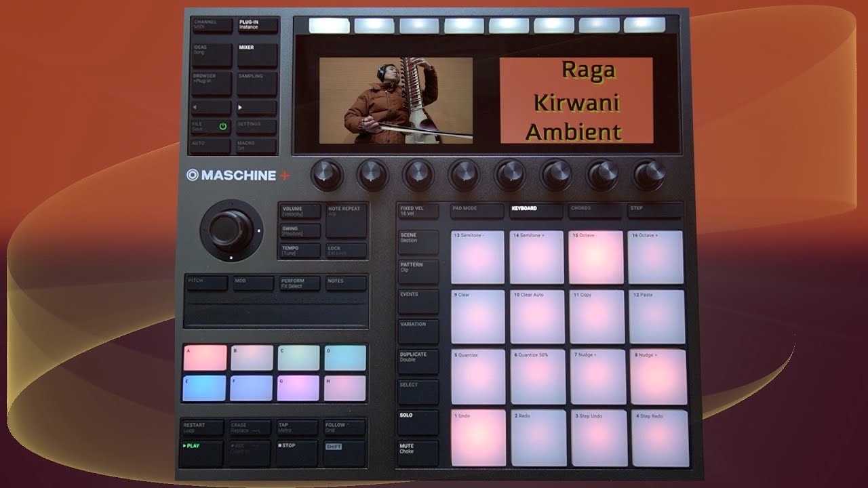Enable KEYBOARD pad mode
868x488 pixels.
click(536, 210)
